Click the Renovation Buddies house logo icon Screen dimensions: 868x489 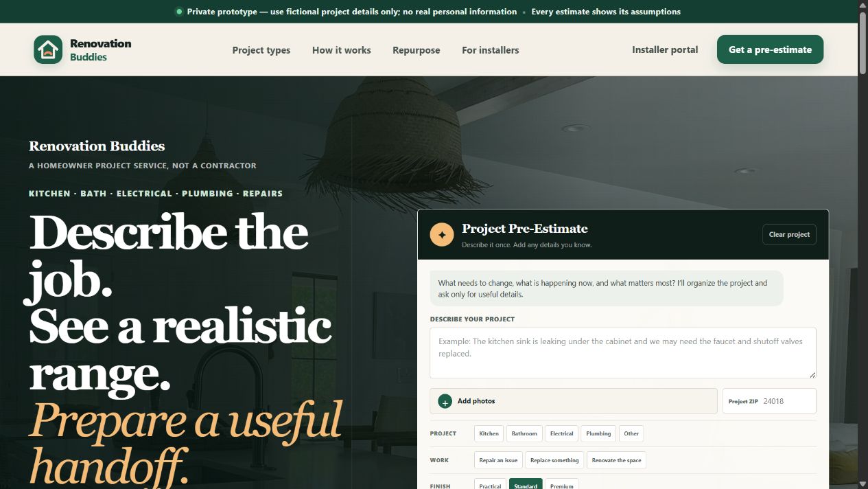[48, 49]
